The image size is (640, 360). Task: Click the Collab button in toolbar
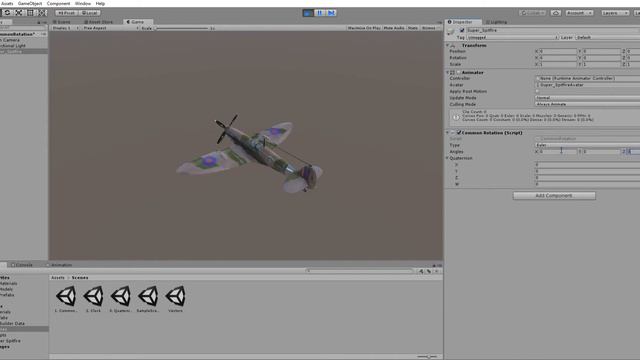[x=533, y=13]
